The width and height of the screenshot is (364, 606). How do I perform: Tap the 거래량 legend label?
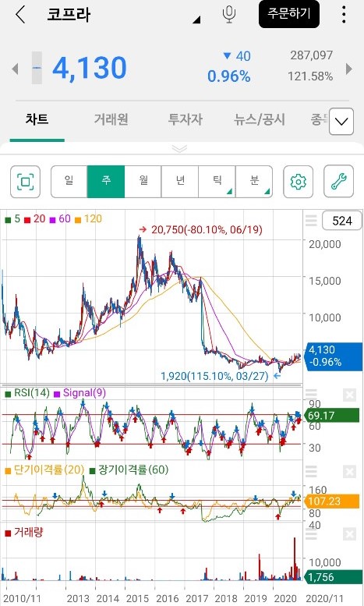pyautogui.click(x=29, y=532)
